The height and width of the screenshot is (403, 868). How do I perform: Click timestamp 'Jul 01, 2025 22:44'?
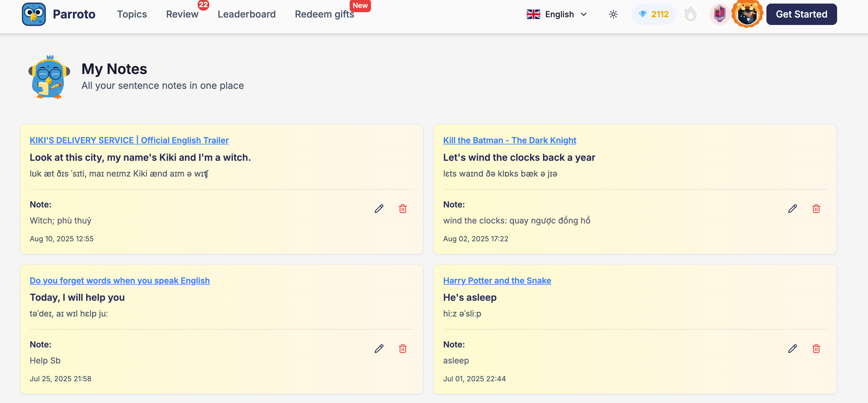click(474, 379)
